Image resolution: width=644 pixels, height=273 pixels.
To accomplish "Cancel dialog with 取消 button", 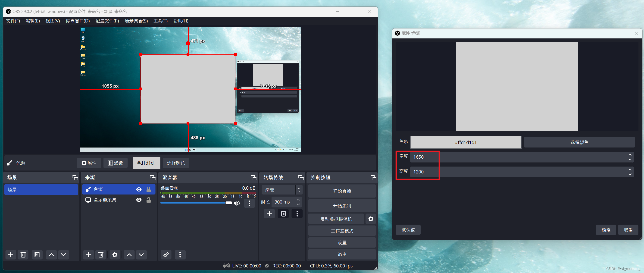I will point(628,230).
